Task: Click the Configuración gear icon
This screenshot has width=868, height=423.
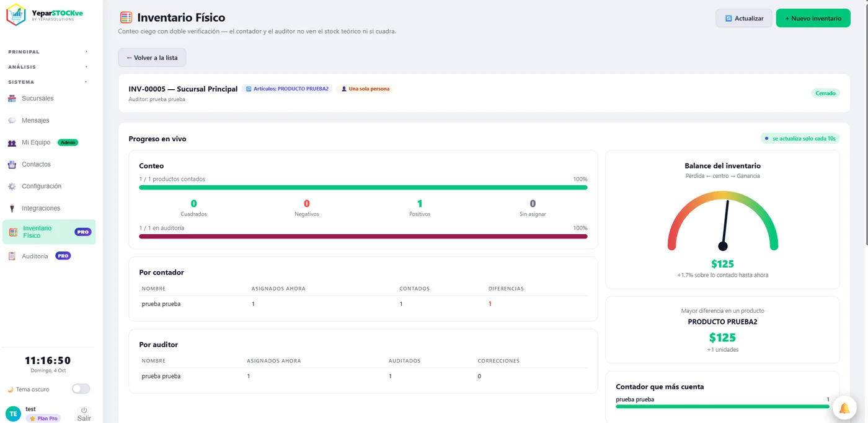Action: pyautogui.click(x=12, y=186)
